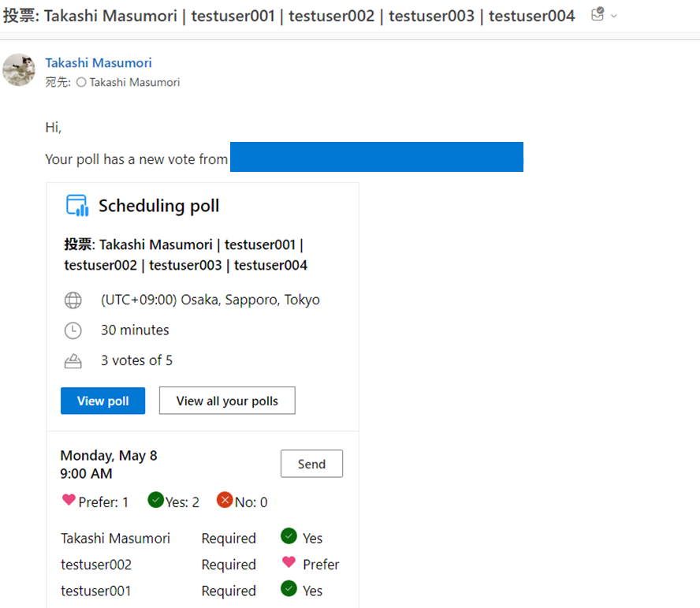This screenshot has width=700, height=608.
Task: Send the Monday, May 8 time slot
Action: 311,464
